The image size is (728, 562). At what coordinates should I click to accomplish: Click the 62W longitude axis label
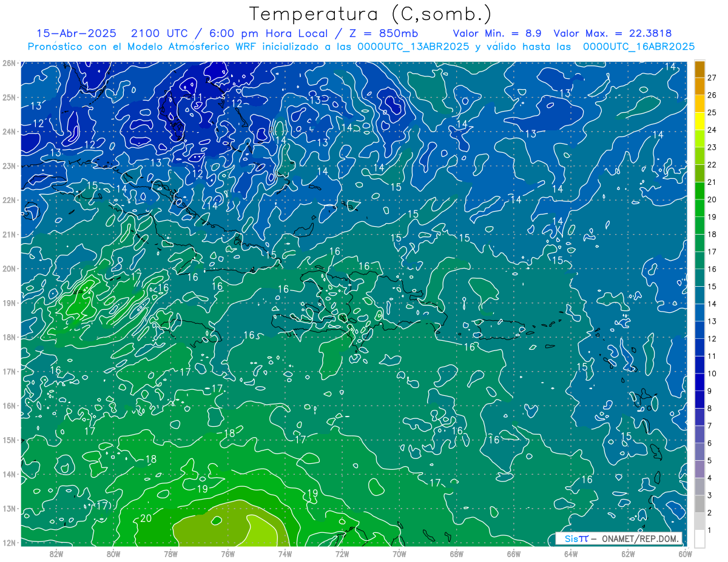(628, 554)
